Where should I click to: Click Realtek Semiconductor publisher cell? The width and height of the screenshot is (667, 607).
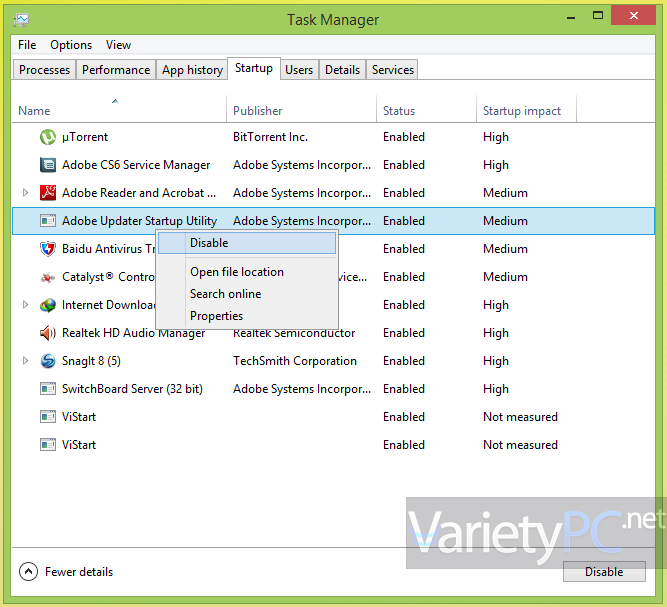pyautogui.click(x=294, y=333)
